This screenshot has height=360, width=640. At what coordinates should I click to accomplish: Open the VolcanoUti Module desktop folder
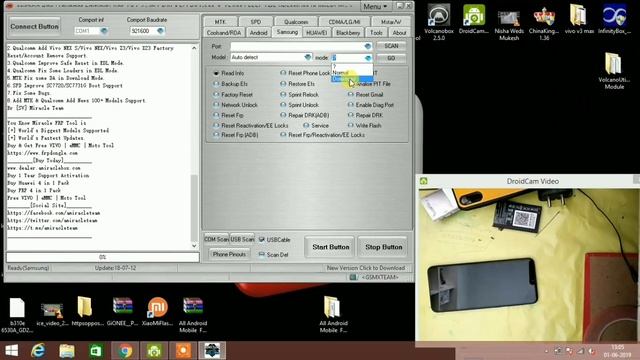click(614, 71)
